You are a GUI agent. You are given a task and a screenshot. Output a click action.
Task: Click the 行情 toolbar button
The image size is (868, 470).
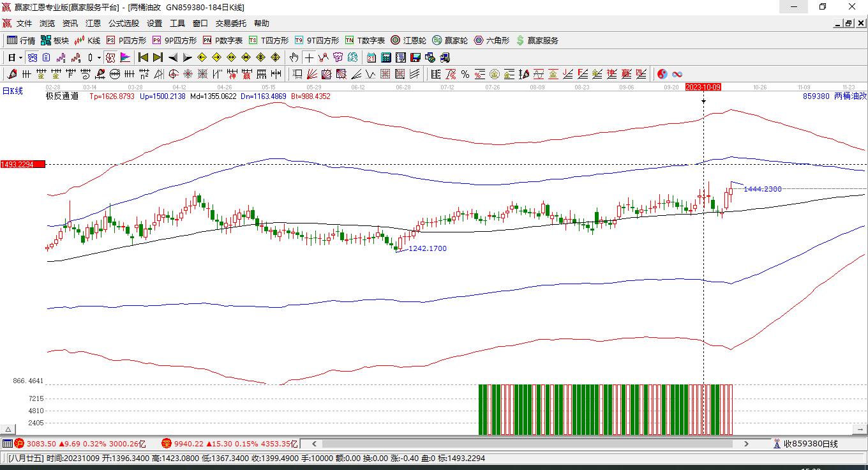[x=21, y=40]
